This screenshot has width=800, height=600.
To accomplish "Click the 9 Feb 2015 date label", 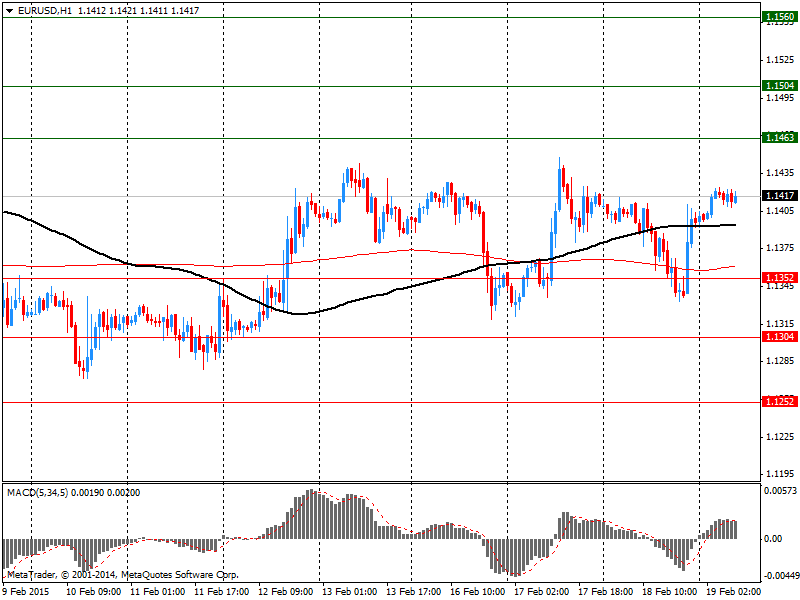I will [26, 592].
